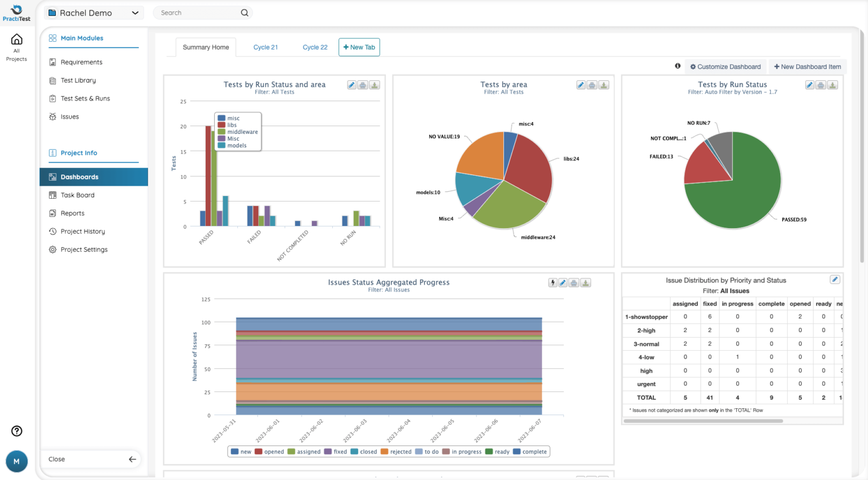Click the dashboard info icon
Image resolution: width=868 pixels, height=480 pixels.
(678, 66)
